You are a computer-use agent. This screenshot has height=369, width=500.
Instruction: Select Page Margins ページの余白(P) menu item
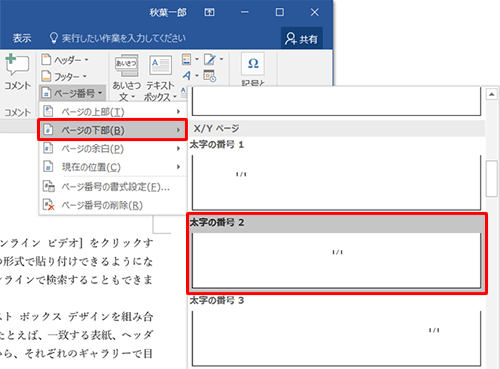pyautogui.click(x=113, y=148)
